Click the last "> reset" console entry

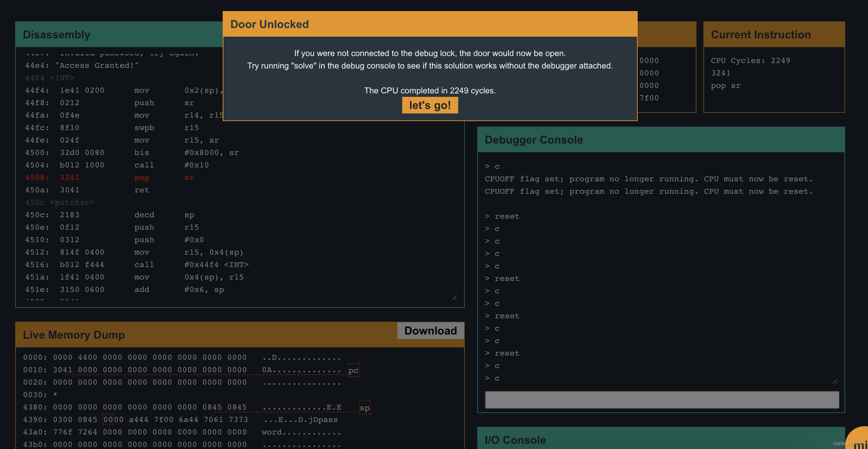502,353
